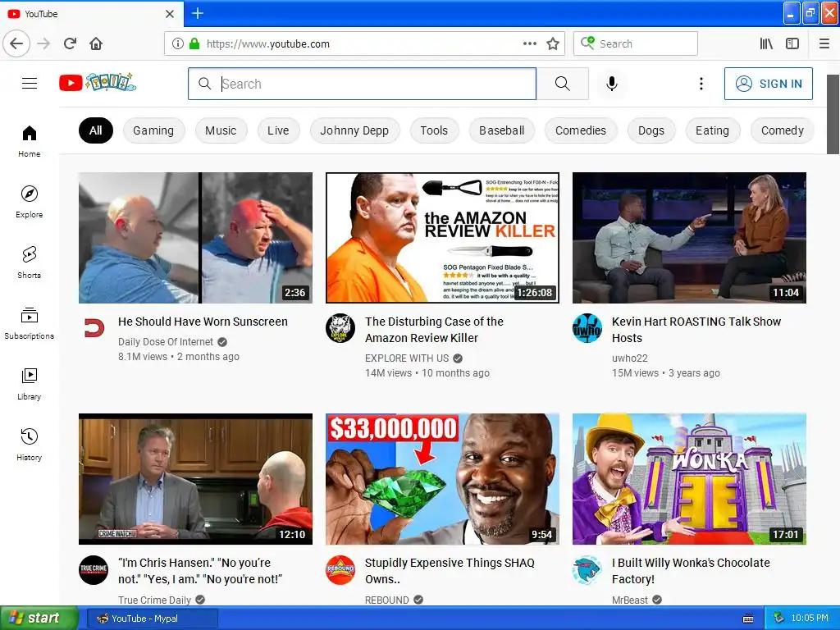
Task: Go back with the browser back arrow
Action: (16, 43)
